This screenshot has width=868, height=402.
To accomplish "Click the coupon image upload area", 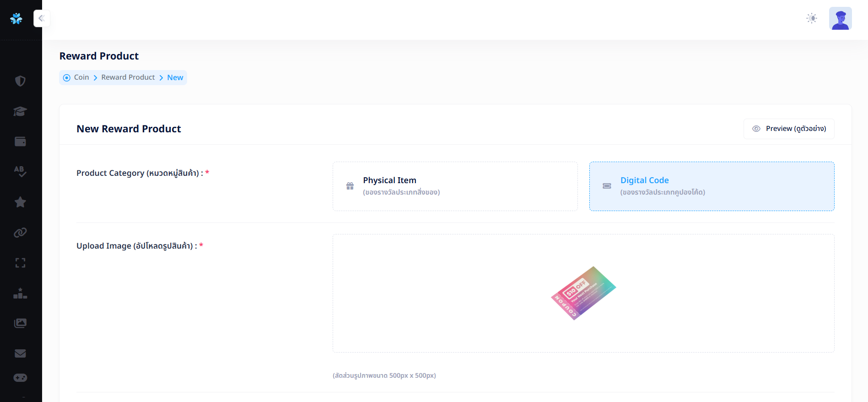I will pos(583,293).
